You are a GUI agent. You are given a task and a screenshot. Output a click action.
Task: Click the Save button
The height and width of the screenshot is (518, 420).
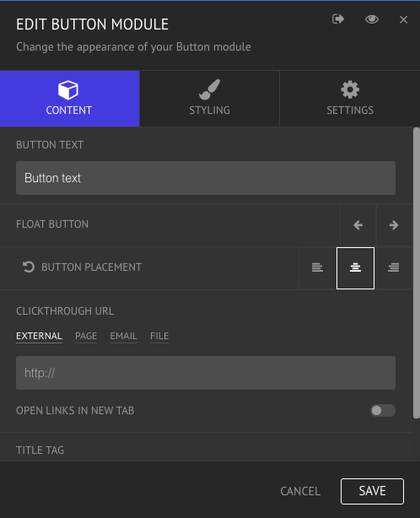point(372,491)
